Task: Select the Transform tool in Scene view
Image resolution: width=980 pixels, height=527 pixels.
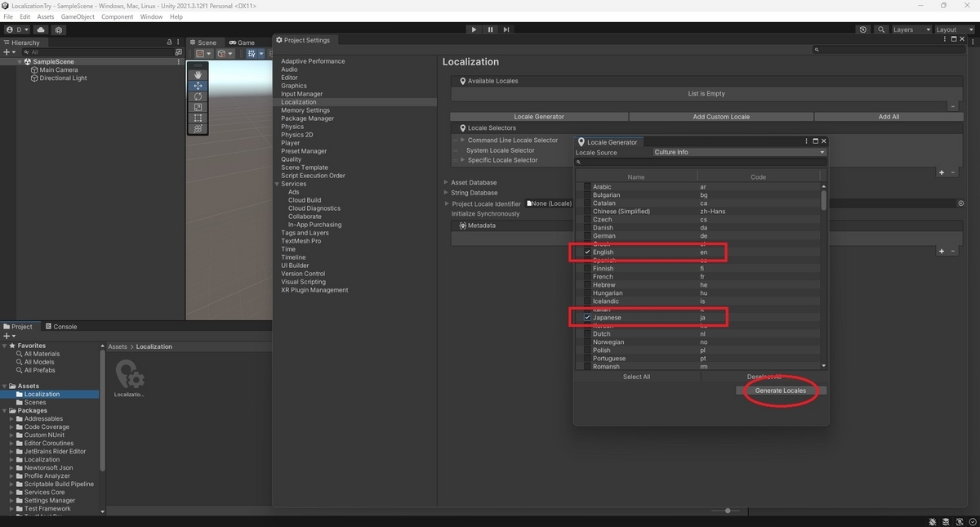Action: point(198,128)
